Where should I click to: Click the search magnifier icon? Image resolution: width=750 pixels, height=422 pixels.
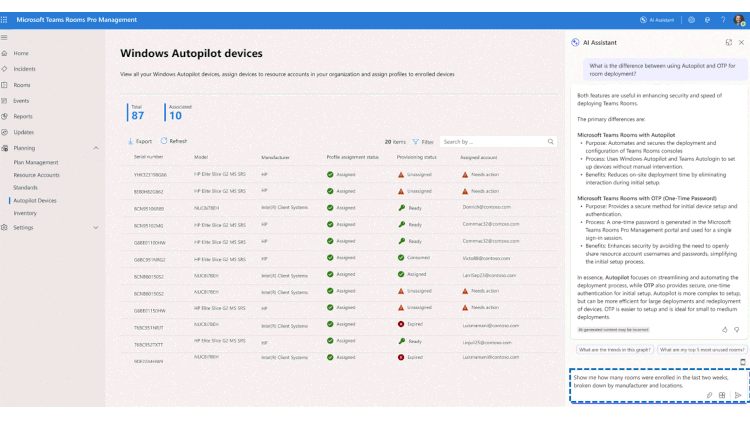click(x=551, y=142)
